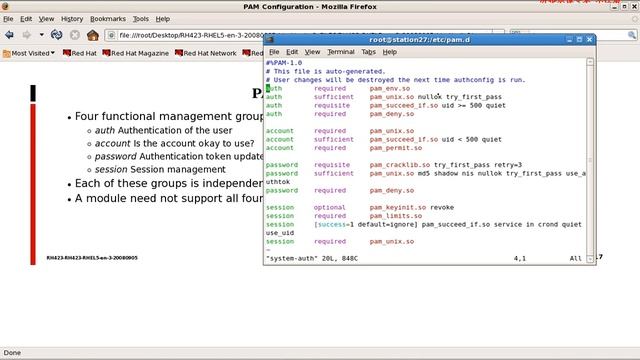Click the terminal vertical scrollbar track
The image size is (640, 360).
coord(590,160)
